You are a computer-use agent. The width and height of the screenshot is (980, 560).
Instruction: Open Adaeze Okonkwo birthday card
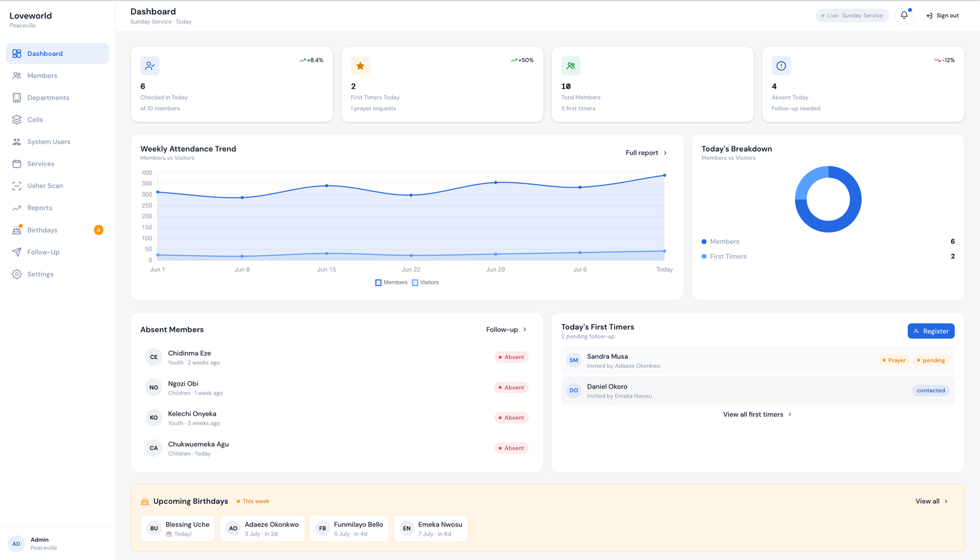pyautogui.click(x=262, y=529)
